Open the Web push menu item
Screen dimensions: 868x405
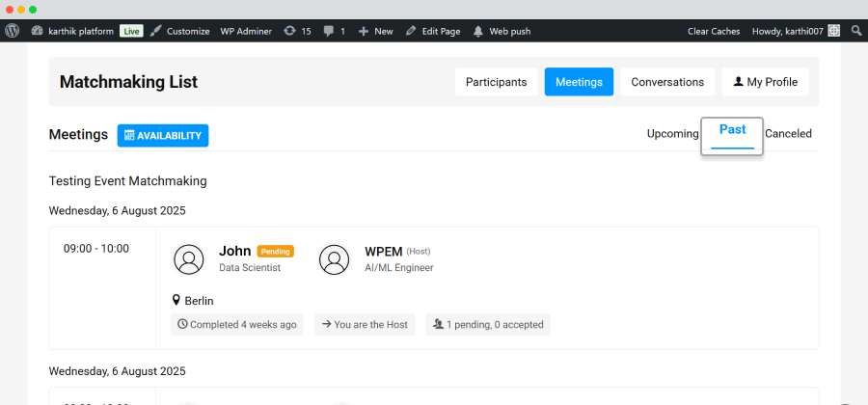pos(510,32)
